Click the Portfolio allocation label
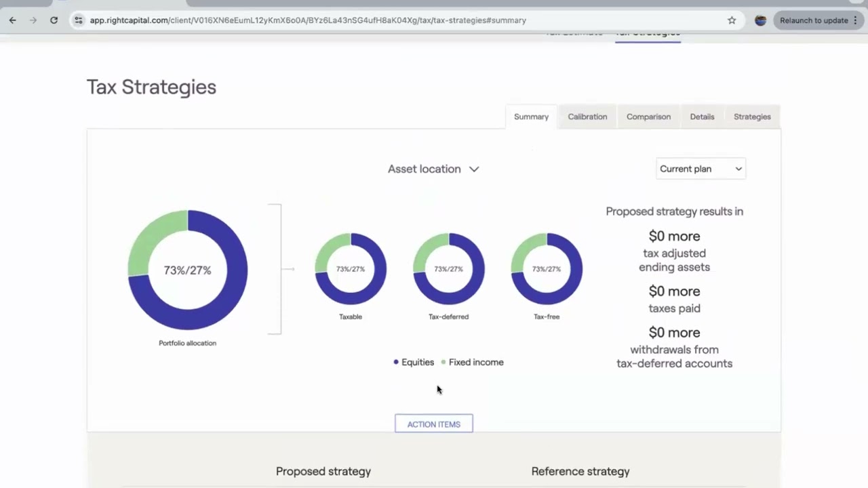The width and height of the screenshot is (868, 488). coord(188,343)
